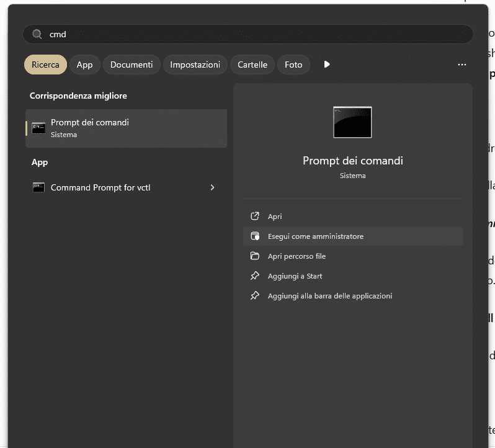
Task: Open the Prompt dei comandi best match
Action: tap(126, 128)
